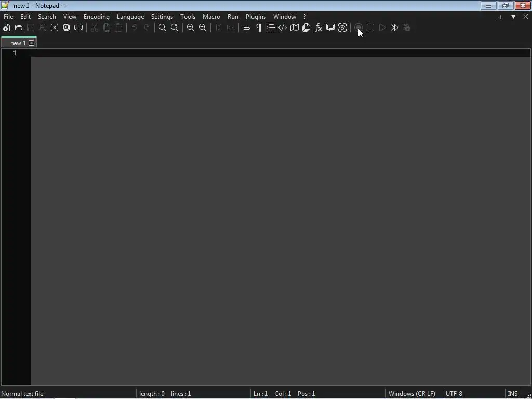Screen dimensions: 532x399
Task: Add new tab with plus button
Action: tap(500, 17)
